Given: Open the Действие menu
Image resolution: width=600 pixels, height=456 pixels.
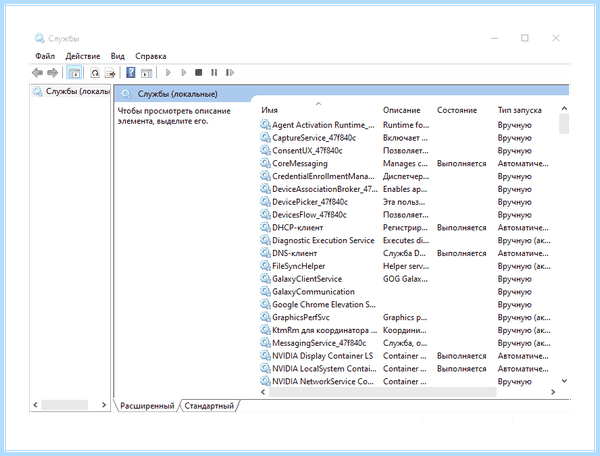Looking at the screenshot, I should tap(83, 56).
